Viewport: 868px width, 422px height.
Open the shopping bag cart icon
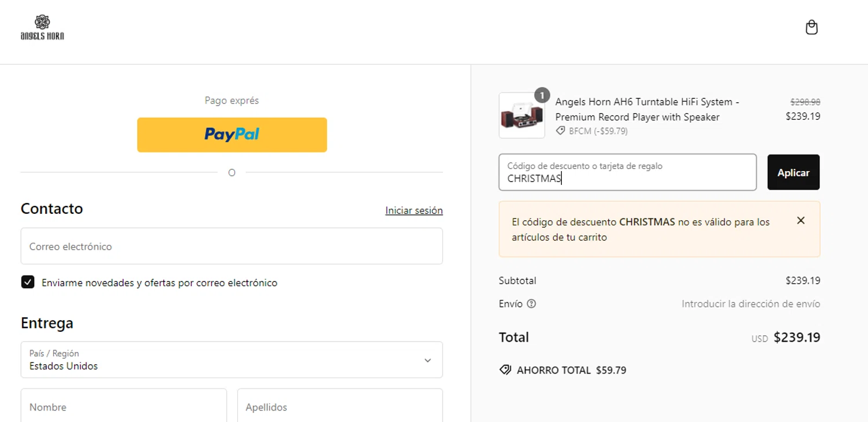pyautogui.click(x=811, y=27)
